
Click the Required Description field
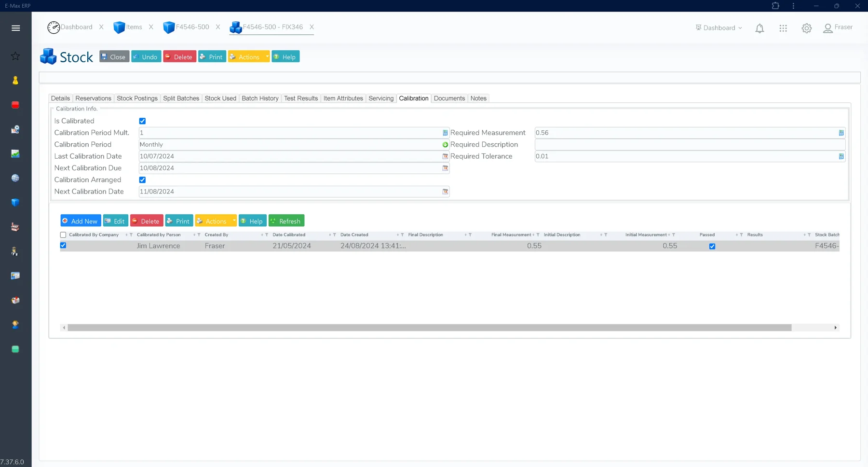[x=690, y=145]
